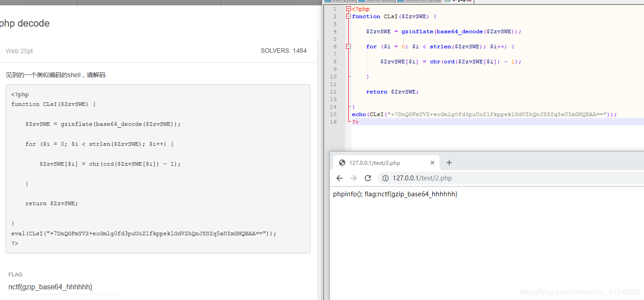The height and width of the screenshot is (300, 644).
Task: Collapse the for-loop fold marker at line 6
Action: (x=348, y=47)
